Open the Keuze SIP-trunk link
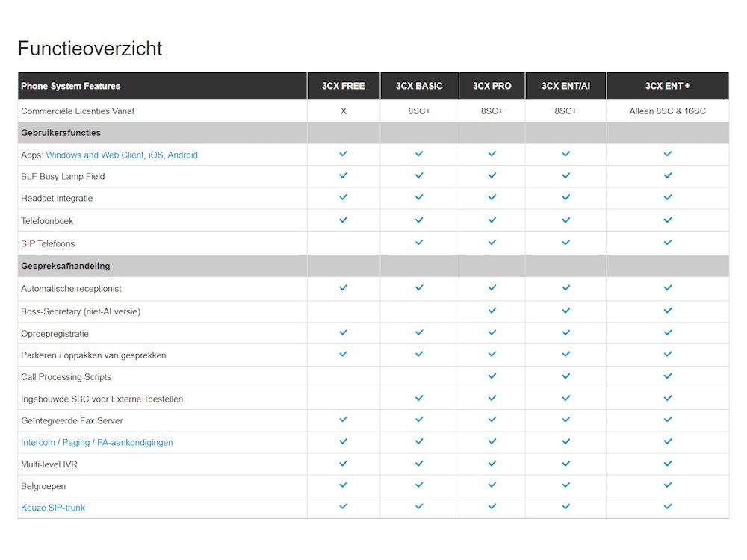 [x=53, y=508]
